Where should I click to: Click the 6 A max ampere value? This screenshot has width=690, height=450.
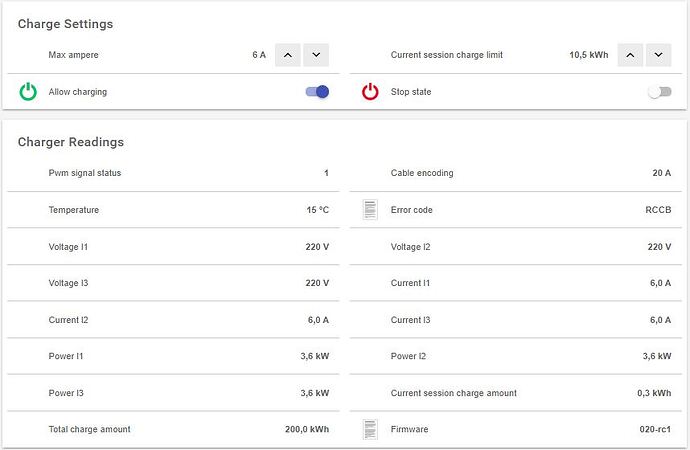[x=259, y=55]
